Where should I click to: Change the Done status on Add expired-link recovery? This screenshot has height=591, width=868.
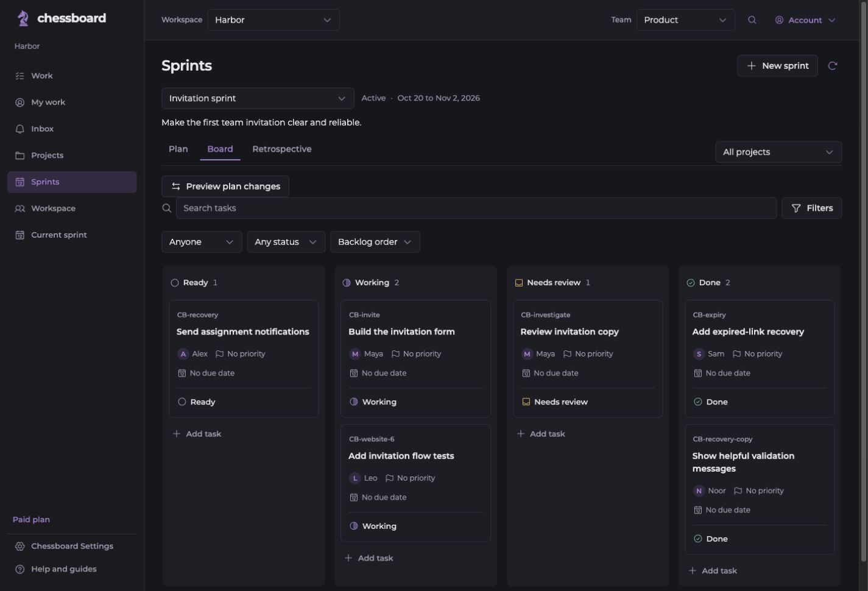tap(710, 402)
